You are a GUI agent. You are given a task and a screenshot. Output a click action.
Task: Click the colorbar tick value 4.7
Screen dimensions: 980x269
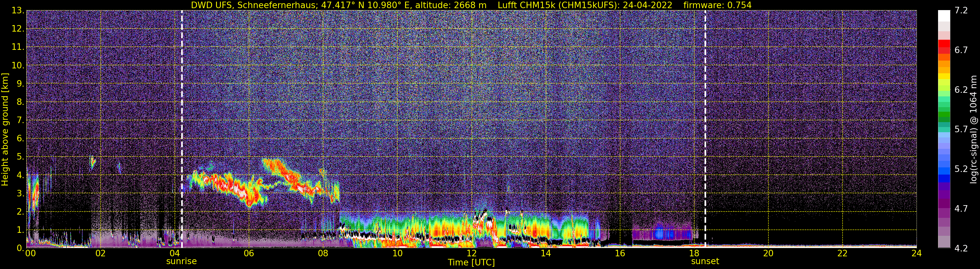pyautogui.click(x=961, y=208)
